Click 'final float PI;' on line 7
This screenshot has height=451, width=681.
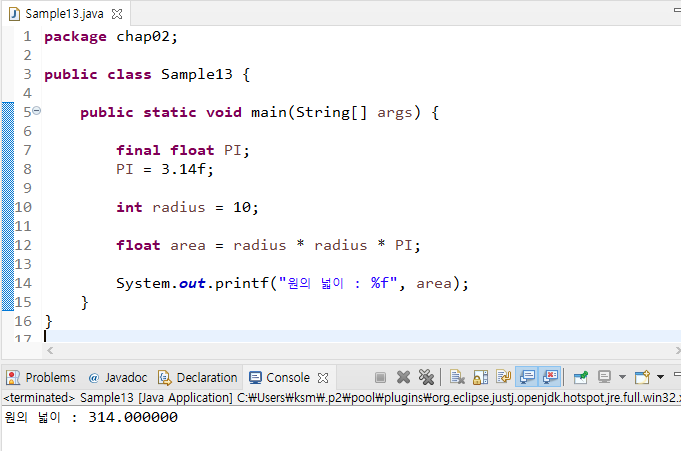click(x=183, y=150)
